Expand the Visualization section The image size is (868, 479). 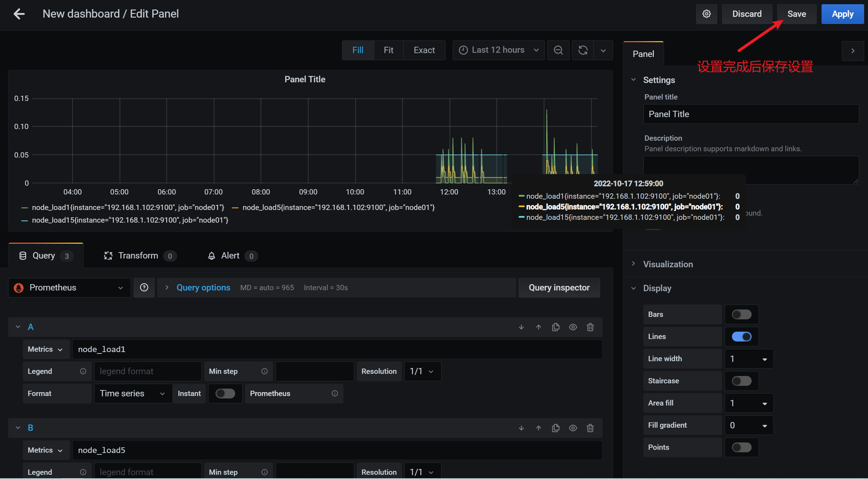point(668,264)
